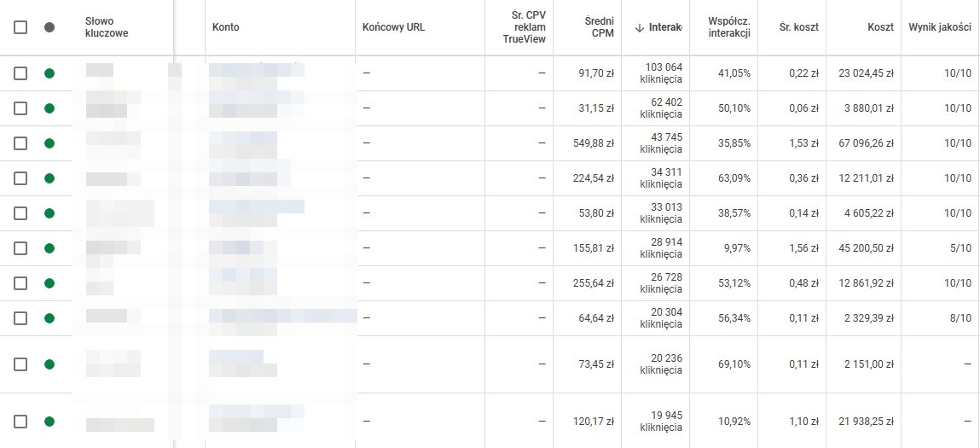Click green status dot in 43 745 row
This screenshot has width=980, height=448.
coord(49,143)
